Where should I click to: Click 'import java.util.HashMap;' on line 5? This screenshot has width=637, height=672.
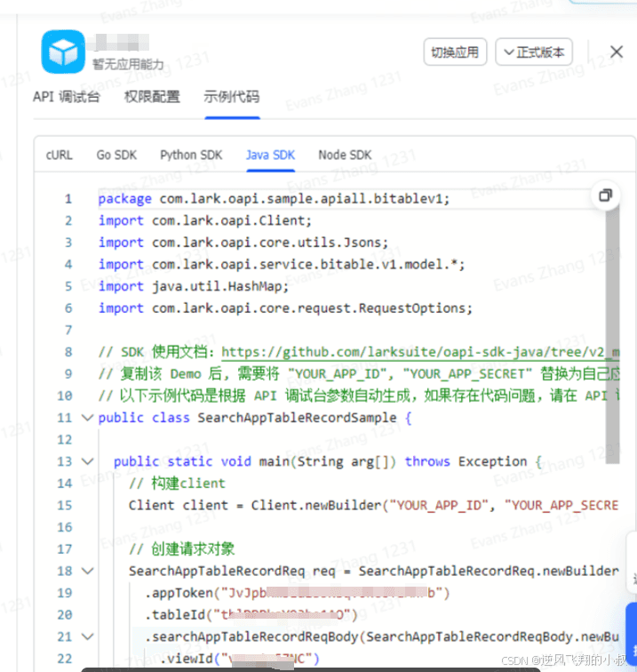tap(194, 286)
